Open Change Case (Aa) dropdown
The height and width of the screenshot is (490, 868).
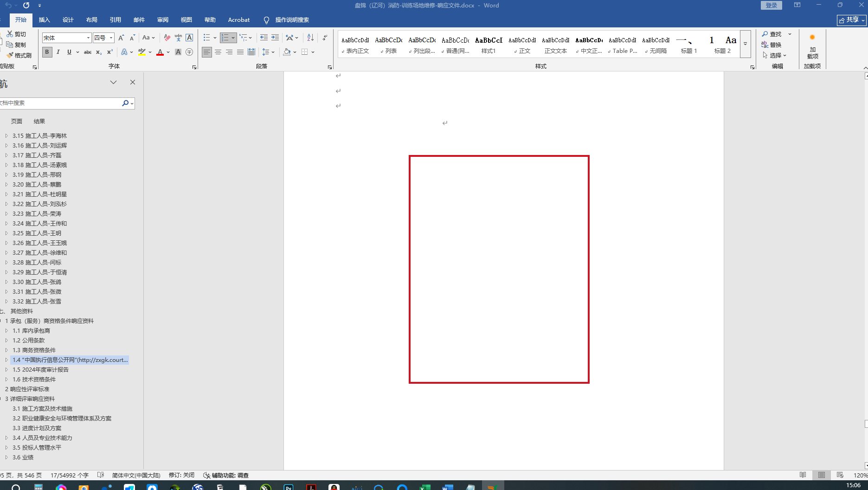tap(149, 38)
